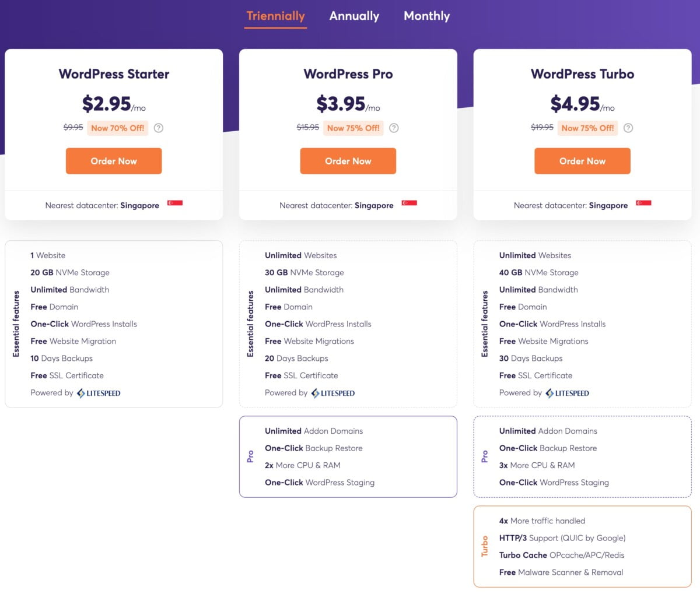Image resolution: width=700 pixels, height=594 pixels.
Task: Order the WordPress Turbo plan
Action: point(582,161)
